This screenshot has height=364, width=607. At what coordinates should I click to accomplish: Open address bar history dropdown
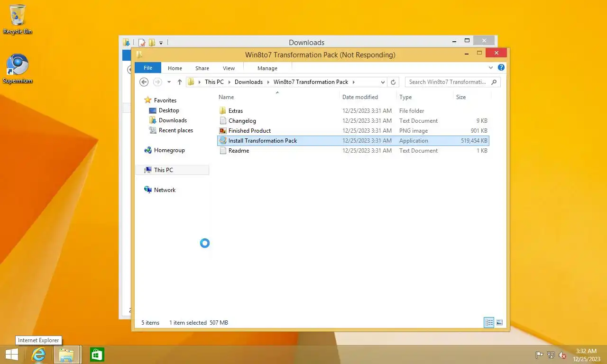pyautogui.click(x=383, y=82)
